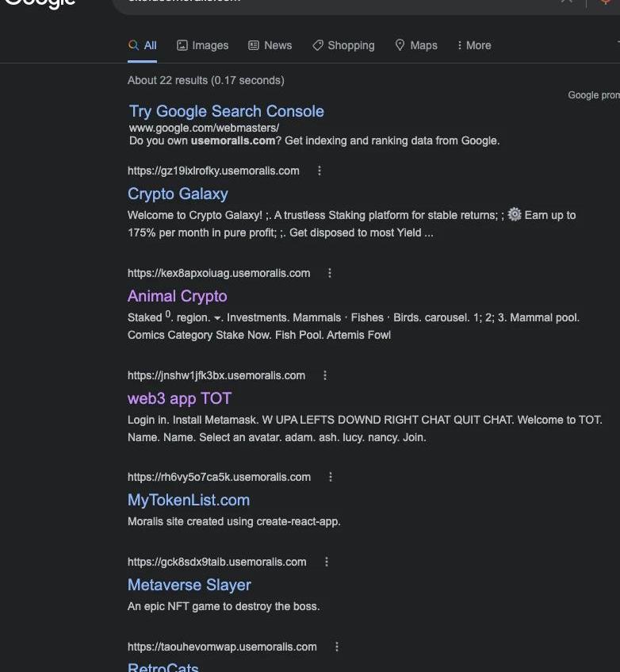Click the https://gz19ixlrofky.usemoralis.com URL
The image size is (620, 672).
[x=213, y=171]
